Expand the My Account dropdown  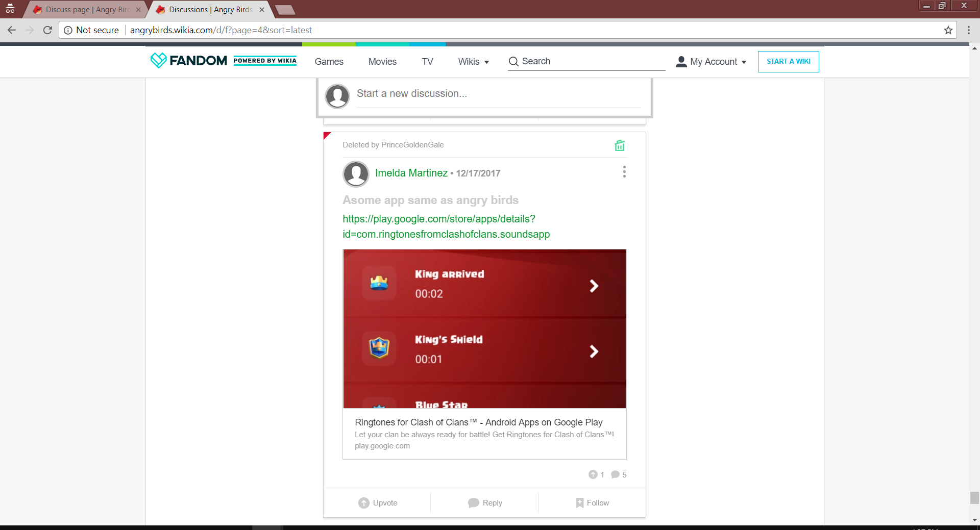pyautogui.click(x=711, y=62)
